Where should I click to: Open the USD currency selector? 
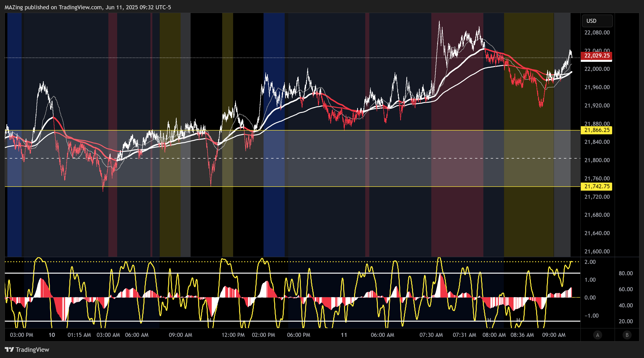point(597,21)
